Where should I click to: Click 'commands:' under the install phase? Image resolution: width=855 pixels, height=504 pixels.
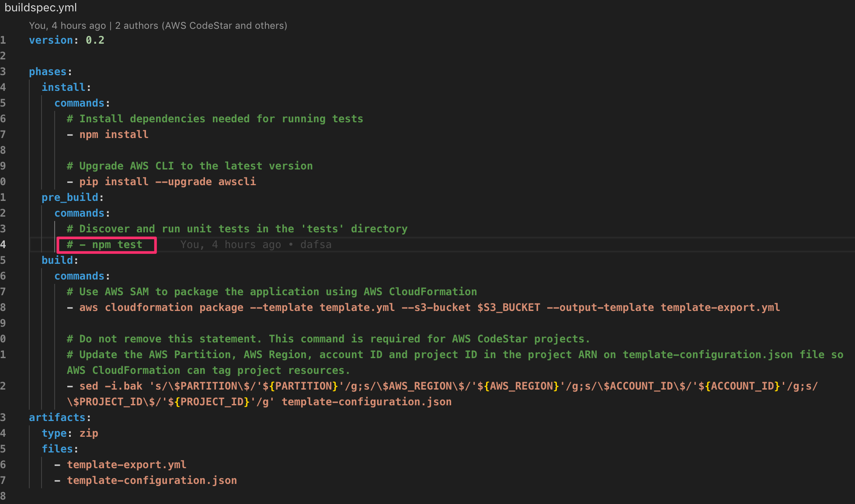[82, 103]
